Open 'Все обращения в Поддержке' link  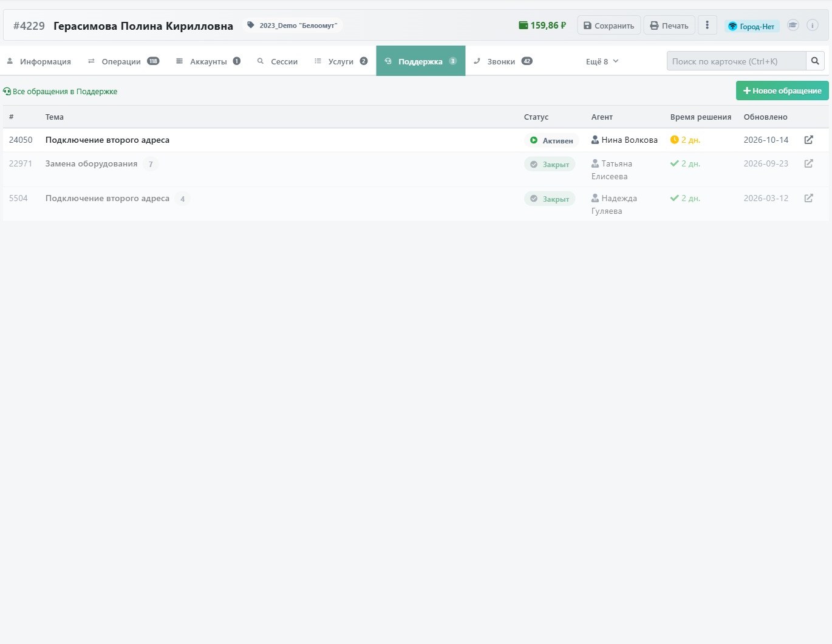(x=60, y=92)
